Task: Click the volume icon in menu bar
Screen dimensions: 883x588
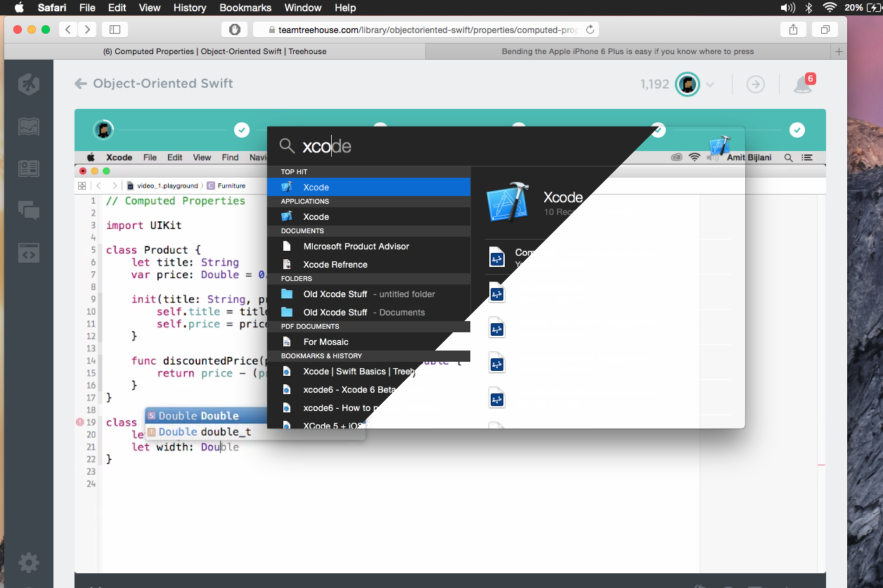Action: (x=788, y=8)
